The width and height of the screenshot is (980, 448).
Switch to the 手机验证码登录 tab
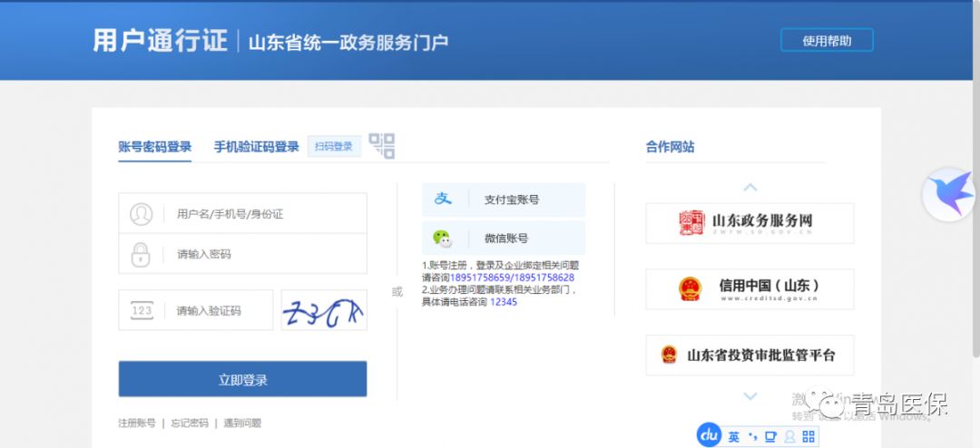pos(256,147)
